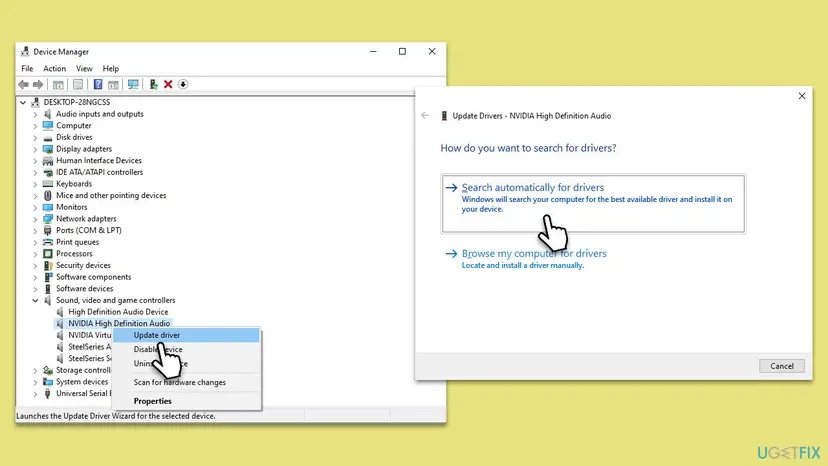828x466 pixels.
Task: Select Ports (COM & LPT) label
Action: point(89,230)
